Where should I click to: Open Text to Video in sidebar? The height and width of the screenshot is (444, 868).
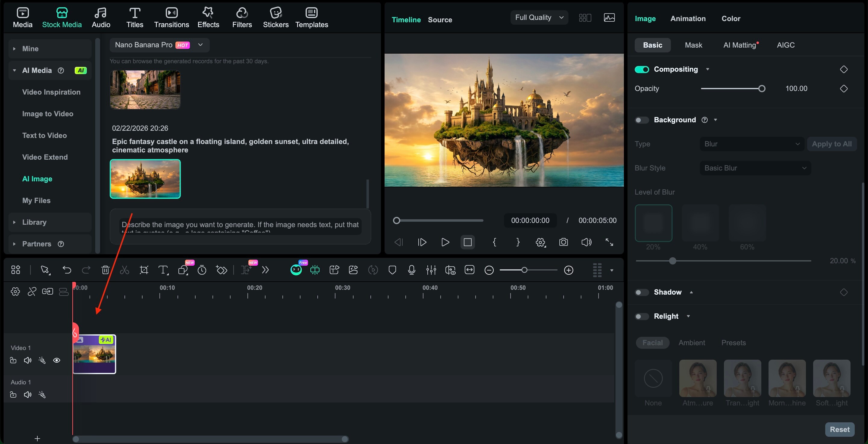tap(44, 136)
